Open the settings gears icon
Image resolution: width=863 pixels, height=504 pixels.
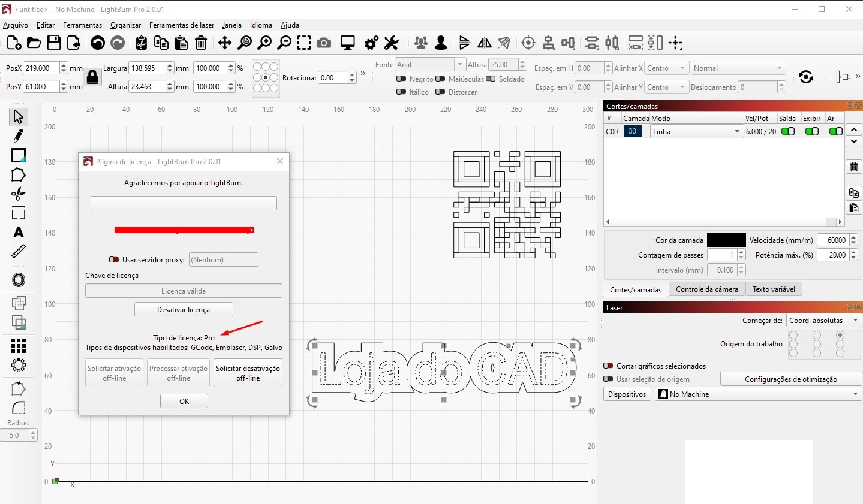372,43
